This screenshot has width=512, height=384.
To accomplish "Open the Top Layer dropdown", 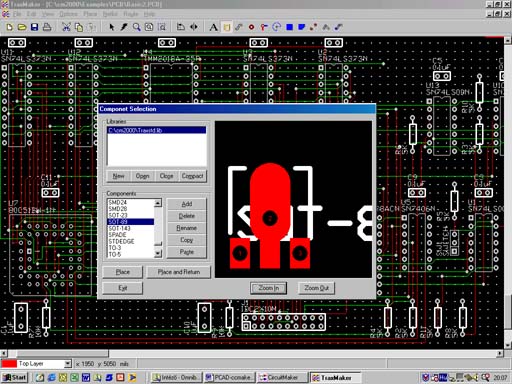I will (68, 364).
